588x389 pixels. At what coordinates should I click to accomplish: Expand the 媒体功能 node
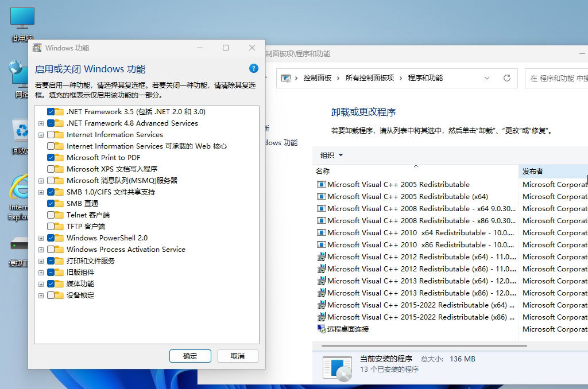point(40,284)
